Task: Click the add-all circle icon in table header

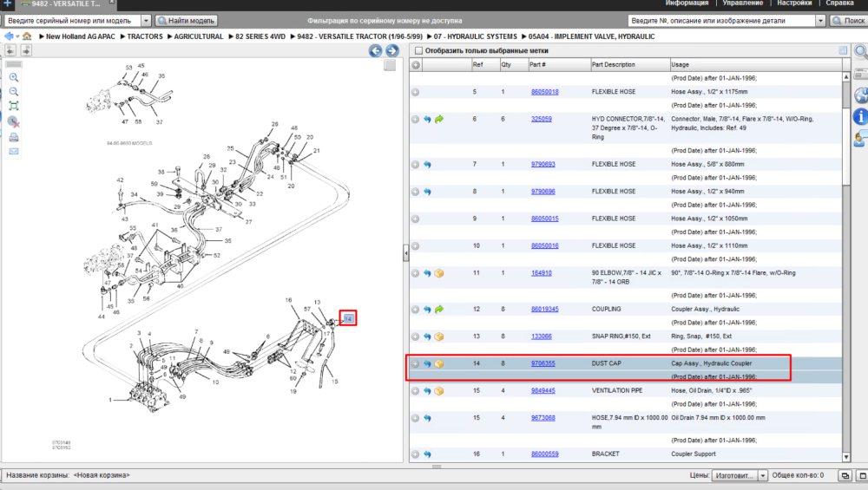Action: tap(416, 65)
